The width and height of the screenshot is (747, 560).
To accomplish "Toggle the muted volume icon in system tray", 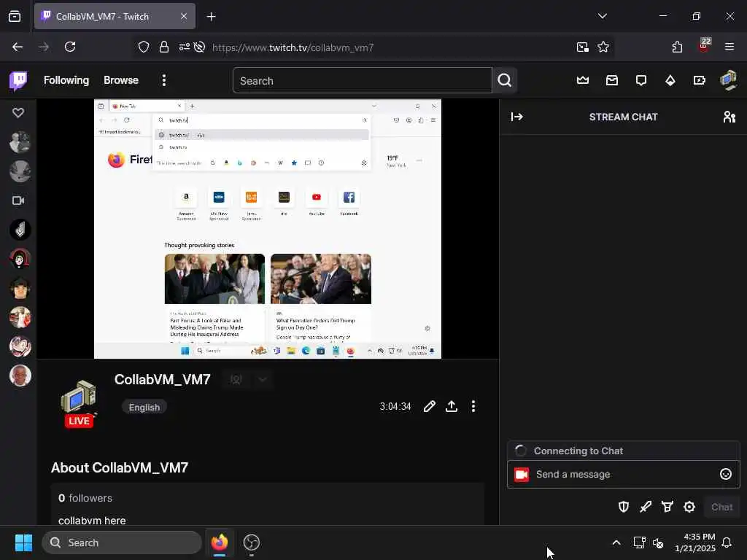I will point(658,542).
